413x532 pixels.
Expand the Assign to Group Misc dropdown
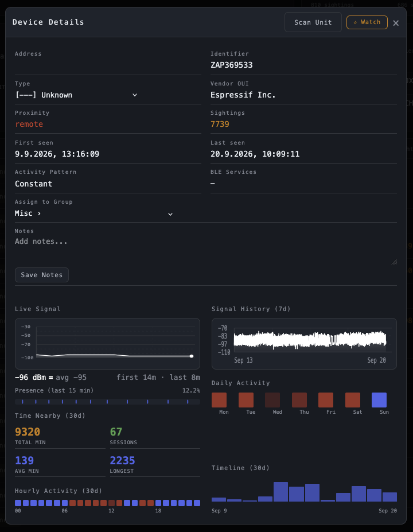(94, 213)
